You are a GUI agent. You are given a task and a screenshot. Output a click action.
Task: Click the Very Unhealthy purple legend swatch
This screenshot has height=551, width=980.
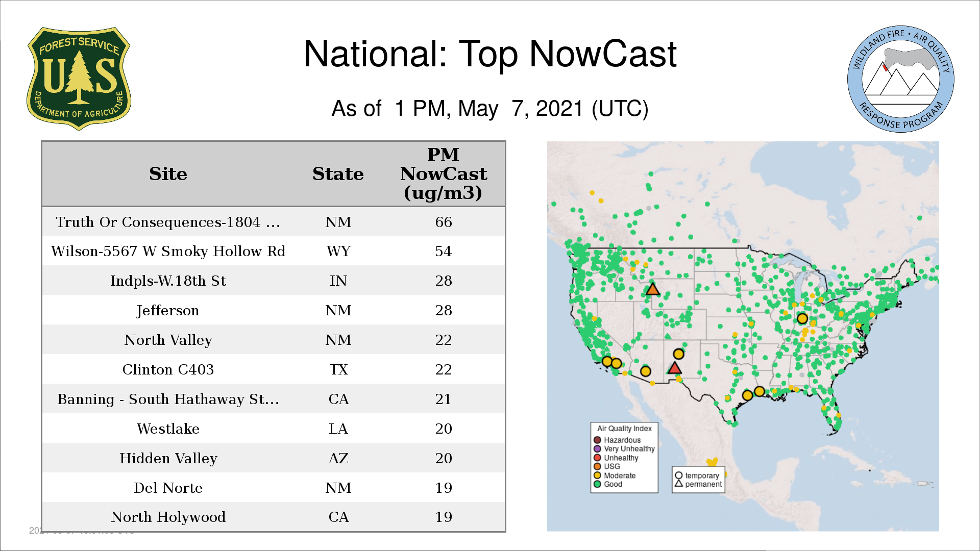tap(597, 449)
